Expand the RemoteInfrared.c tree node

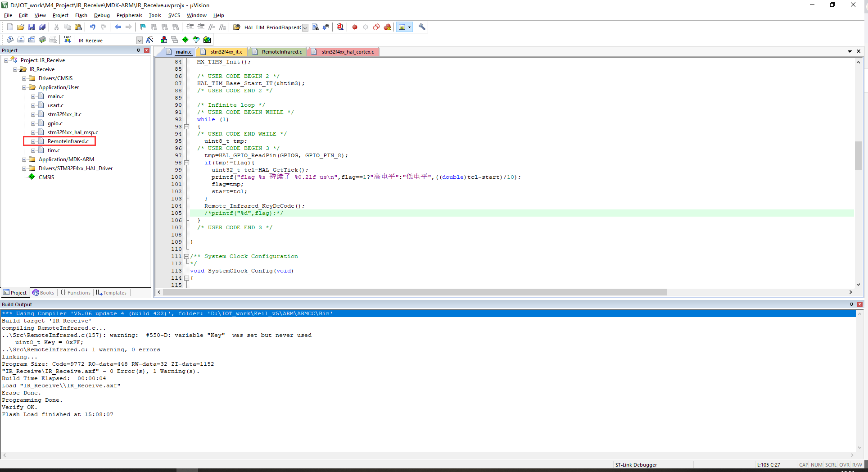[33, 141]
